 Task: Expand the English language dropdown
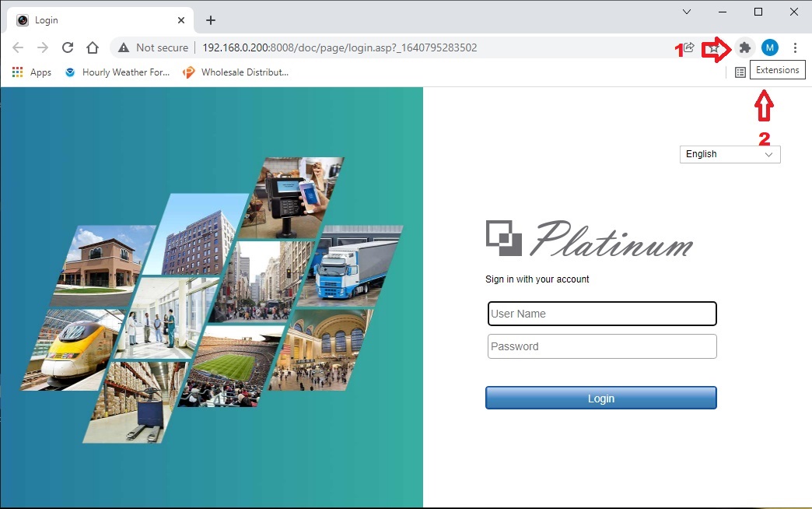729,154
